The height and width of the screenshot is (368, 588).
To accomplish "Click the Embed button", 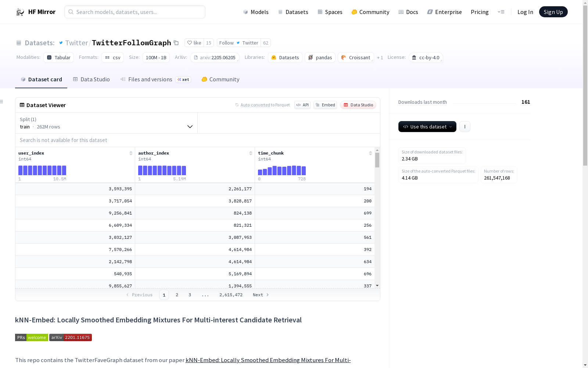I will pyautogui.click(x=325, y=105).
